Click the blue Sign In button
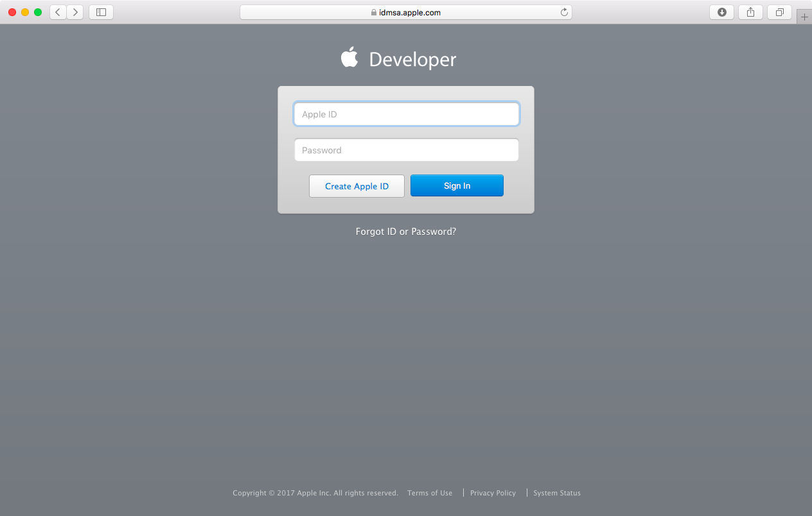The image size is (812, 516). [x=457, y=185]
